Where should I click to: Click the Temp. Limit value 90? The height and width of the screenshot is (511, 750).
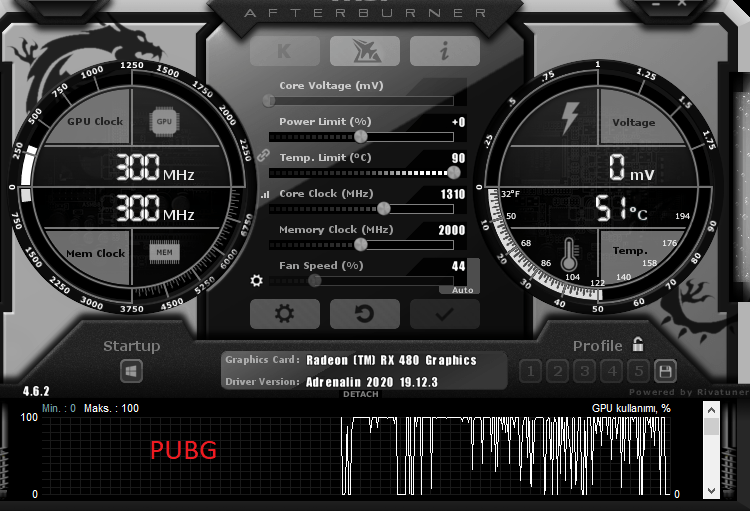point(459,158)
